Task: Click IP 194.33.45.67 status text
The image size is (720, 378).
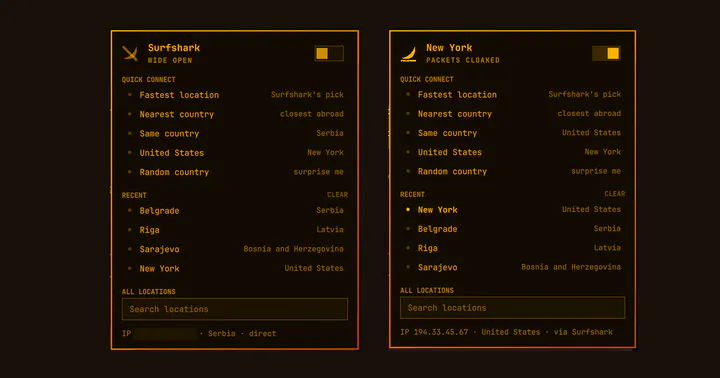Action: [x=434, y=332]
